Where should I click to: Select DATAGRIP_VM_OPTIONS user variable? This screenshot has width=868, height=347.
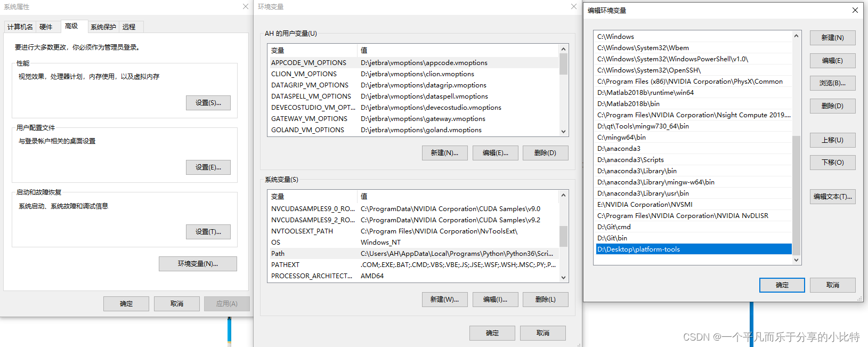coord(413,85)
